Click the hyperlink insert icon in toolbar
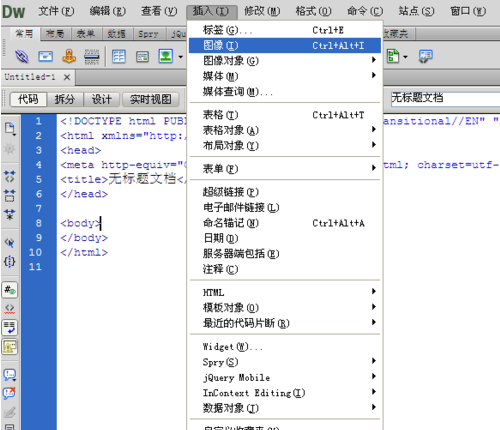 22,56
